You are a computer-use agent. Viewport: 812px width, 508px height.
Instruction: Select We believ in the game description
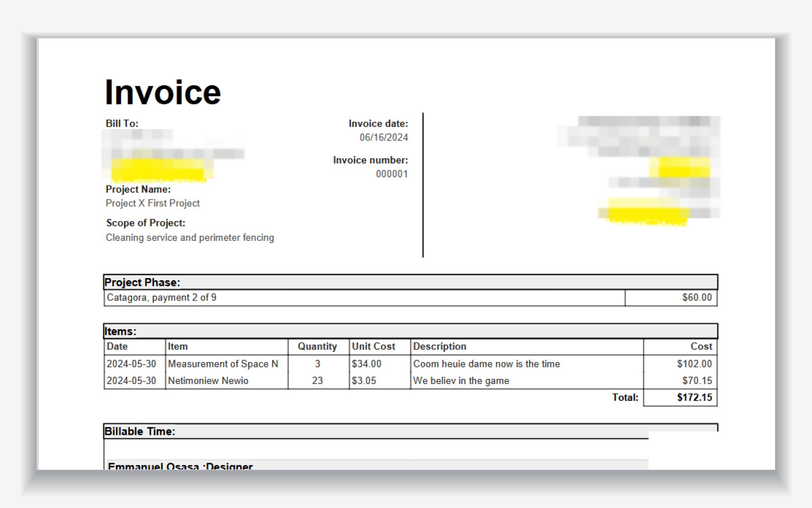(461, 381)
